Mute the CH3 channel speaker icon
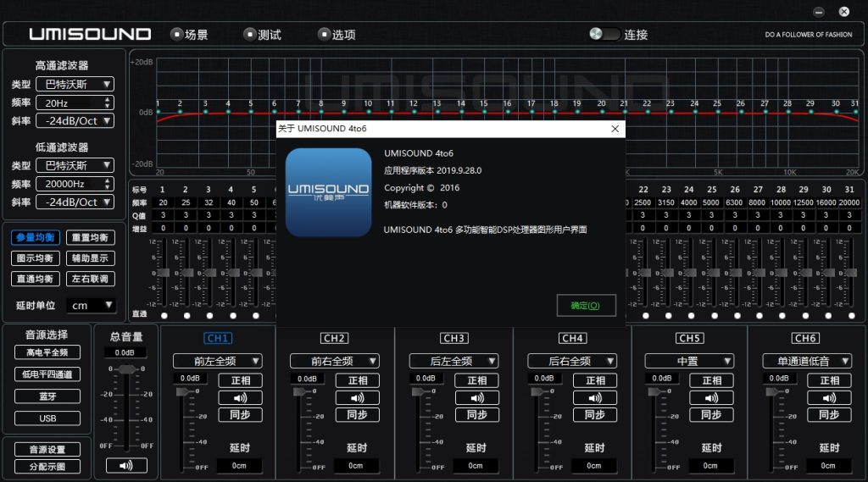This screenshot has width=868, height=482. tap(476, 398)
